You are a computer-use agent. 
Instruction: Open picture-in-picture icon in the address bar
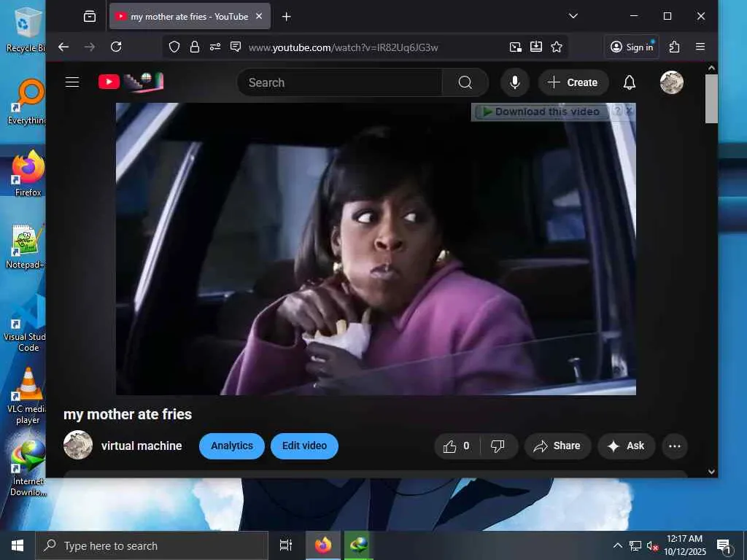(515, 47)
